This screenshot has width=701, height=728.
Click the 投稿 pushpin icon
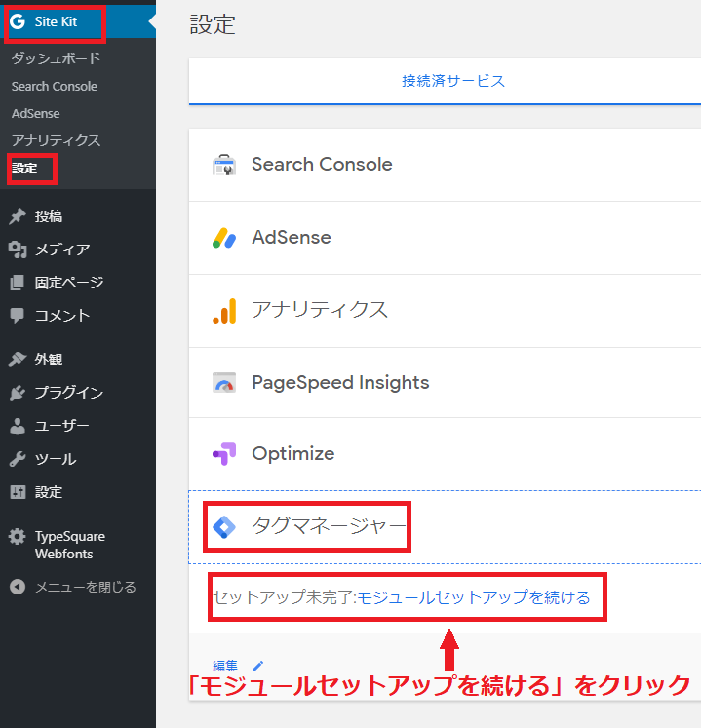18,216
